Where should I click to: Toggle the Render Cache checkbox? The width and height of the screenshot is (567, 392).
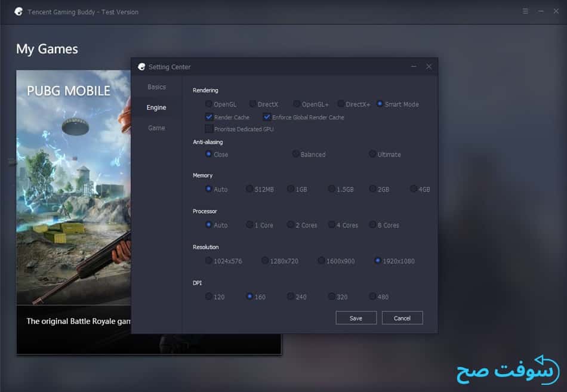pos(209,117)
